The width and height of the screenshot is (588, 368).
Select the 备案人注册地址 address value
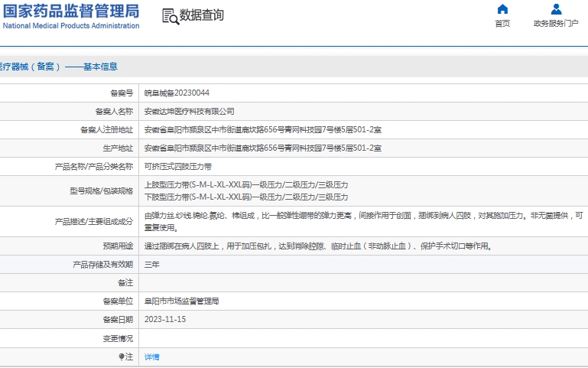click(263, 130)
